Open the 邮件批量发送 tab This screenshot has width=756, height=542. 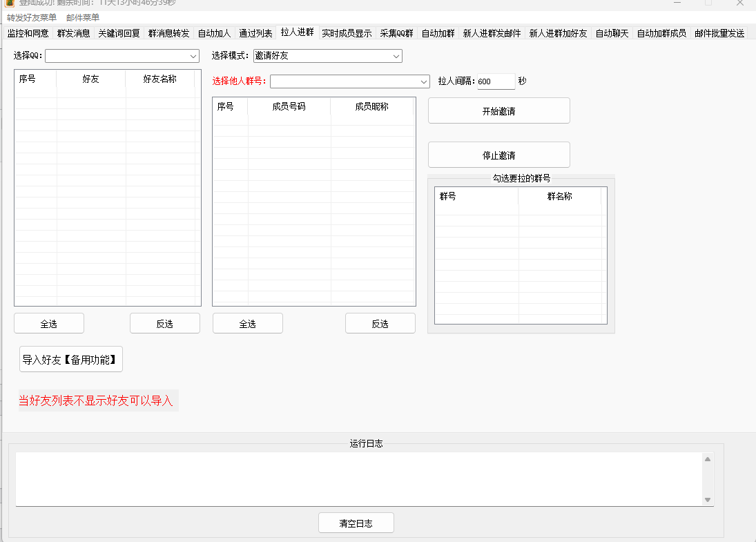tap(719, 32)
